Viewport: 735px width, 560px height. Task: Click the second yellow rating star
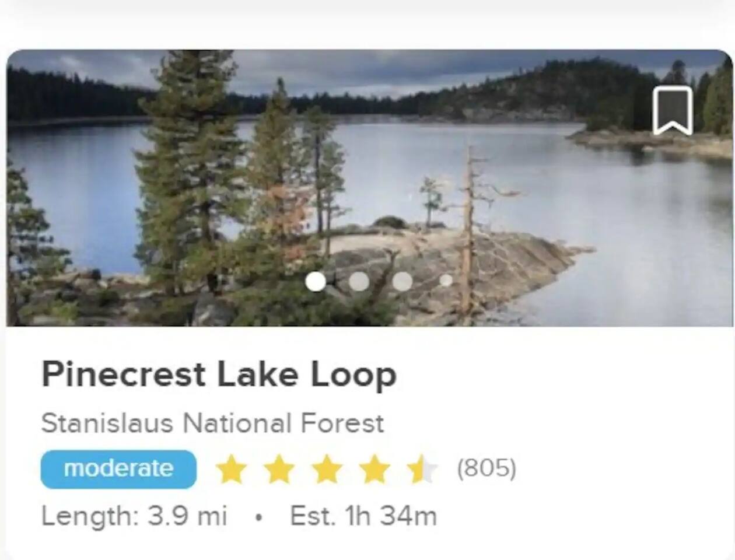point(279,470)
